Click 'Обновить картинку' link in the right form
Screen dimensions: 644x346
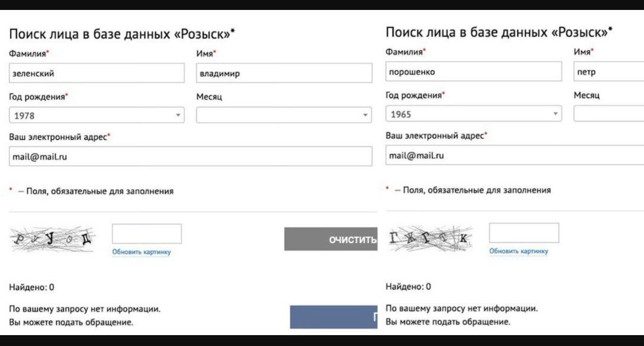tap(519, 251)
